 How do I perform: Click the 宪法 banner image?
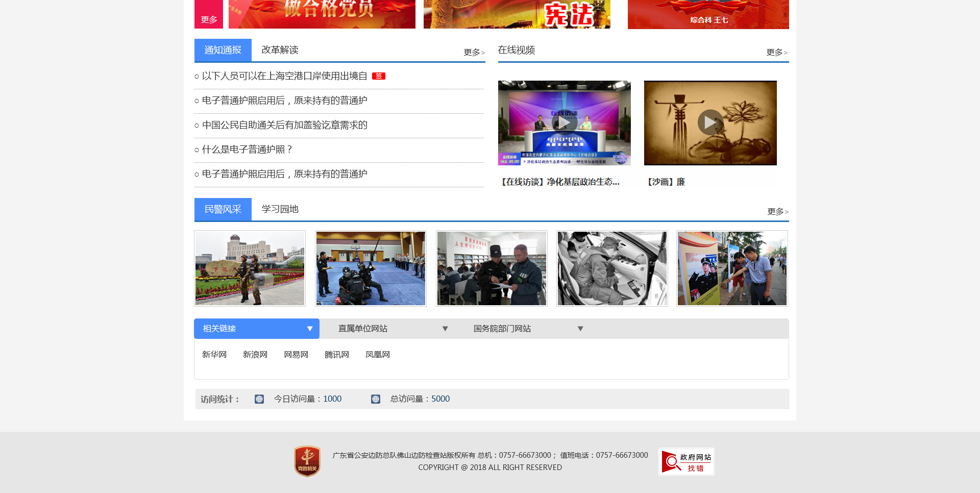517,14
